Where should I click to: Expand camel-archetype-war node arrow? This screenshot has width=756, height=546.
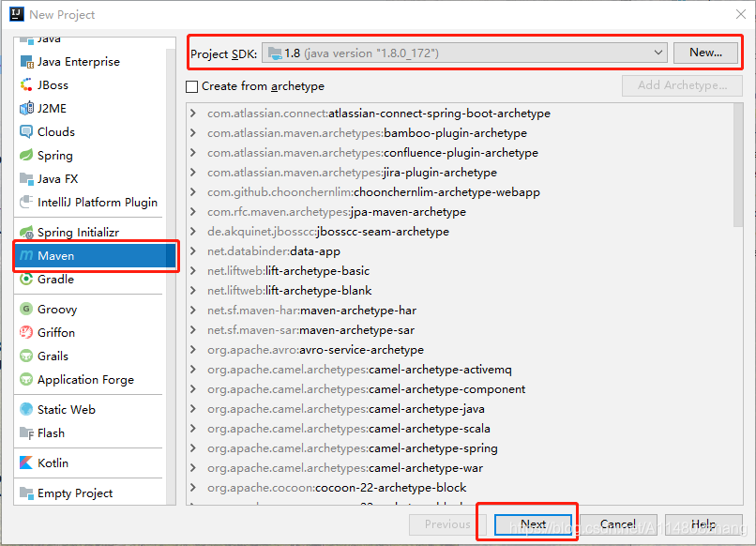coord(193,468)
